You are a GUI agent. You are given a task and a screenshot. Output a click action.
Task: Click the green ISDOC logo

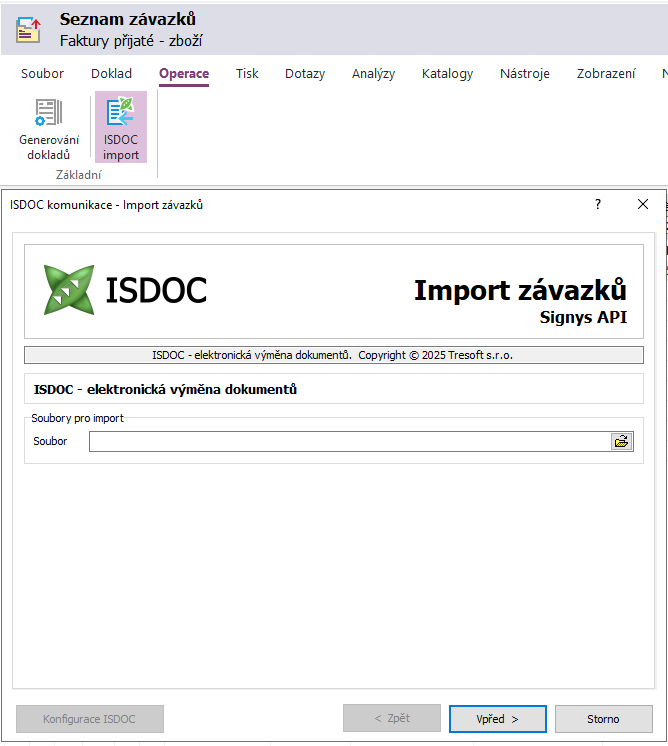tap(69, 290)
